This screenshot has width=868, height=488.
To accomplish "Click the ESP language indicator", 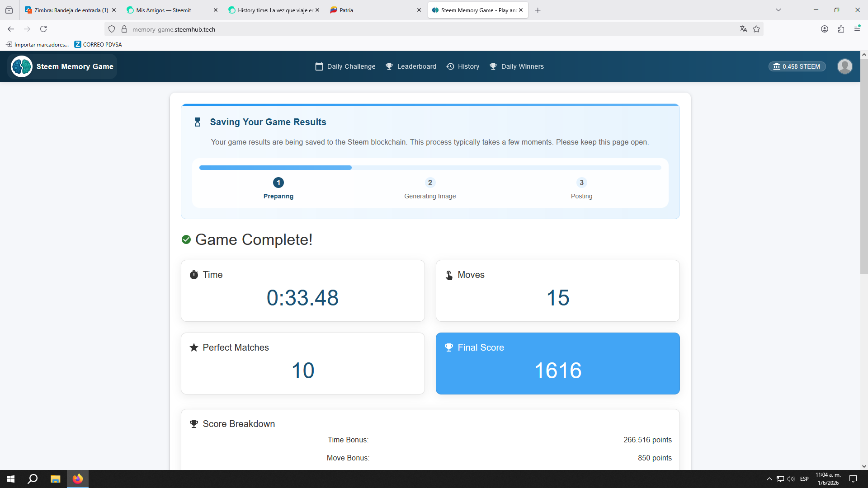I will tap(804, 479).
